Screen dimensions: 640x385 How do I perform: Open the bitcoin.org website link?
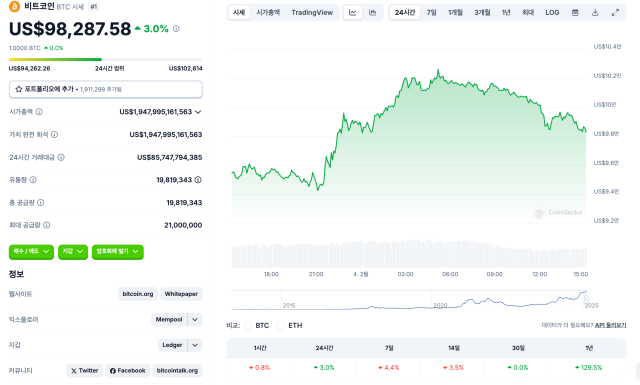138,294
